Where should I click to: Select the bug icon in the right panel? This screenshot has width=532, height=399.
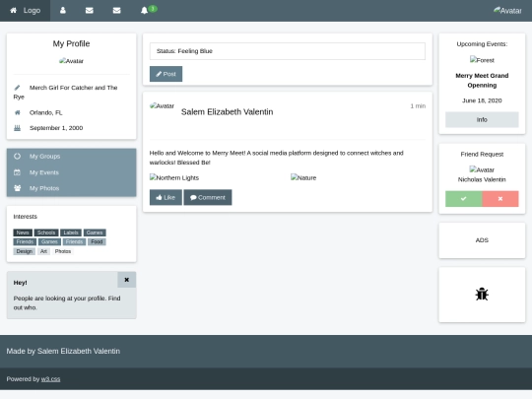482,295
